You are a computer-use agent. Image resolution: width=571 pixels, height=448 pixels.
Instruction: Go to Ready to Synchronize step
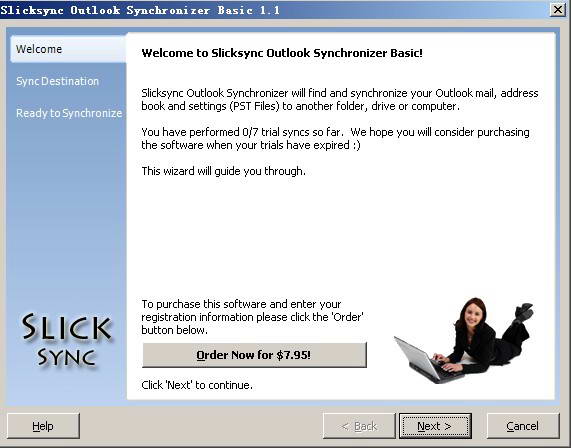click(69, 113)
